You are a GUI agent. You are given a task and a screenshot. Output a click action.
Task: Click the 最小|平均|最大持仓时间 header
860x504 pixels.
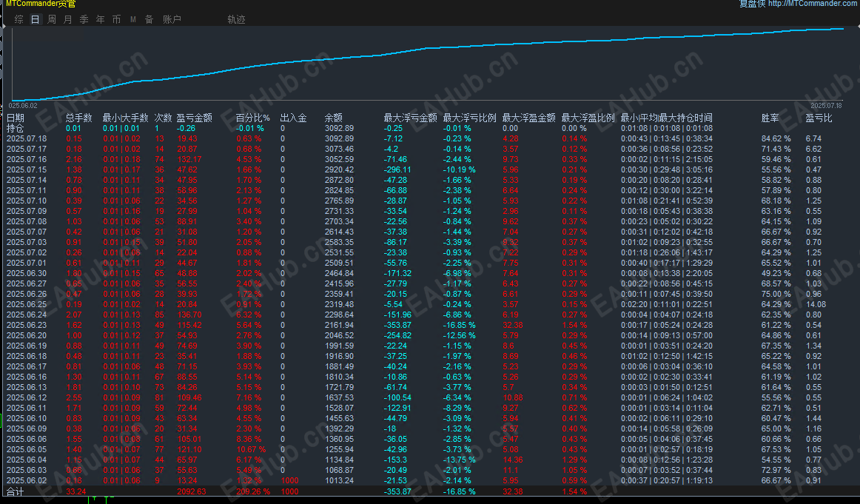[666, 118]
